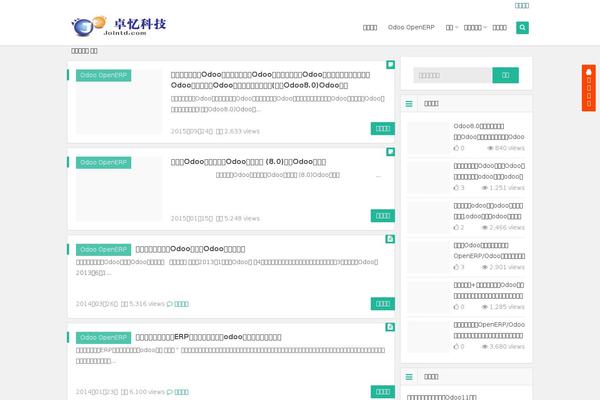Click post-type icon on the 2,633 views card
This screenshot has width=600, height=400.
pos(390,65)
